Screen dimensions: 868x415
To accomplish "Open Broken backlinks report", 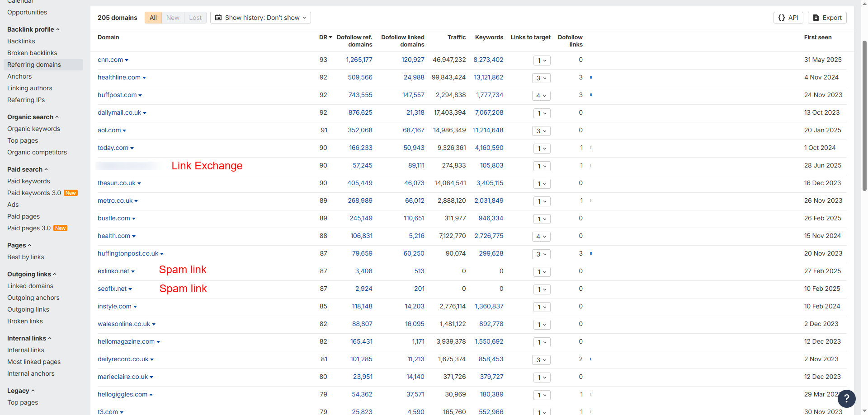I will tap(32, 53).
